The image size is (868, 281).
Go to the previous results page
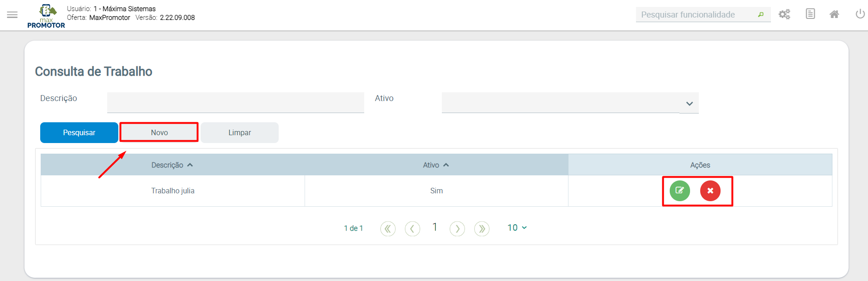(x=412, y=228)
